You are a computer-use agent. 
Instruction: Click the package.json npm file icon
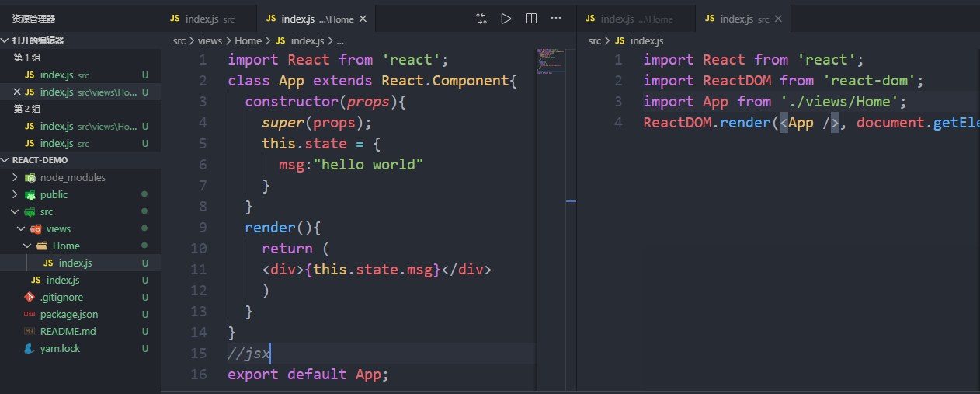click(30, 314)
